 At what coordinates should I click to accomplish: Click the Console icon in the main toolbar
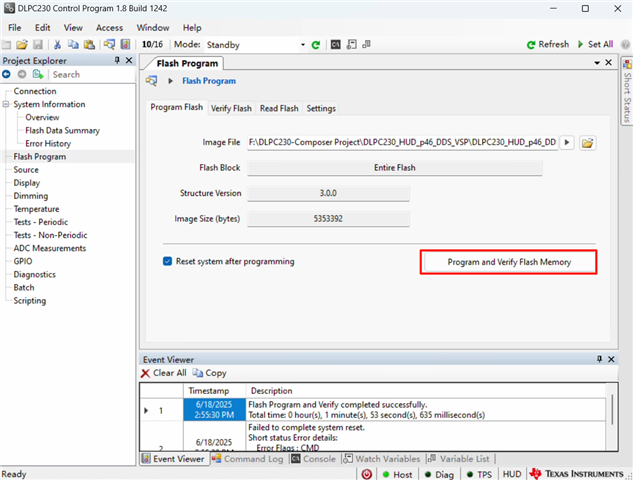(x=335, y=44)
